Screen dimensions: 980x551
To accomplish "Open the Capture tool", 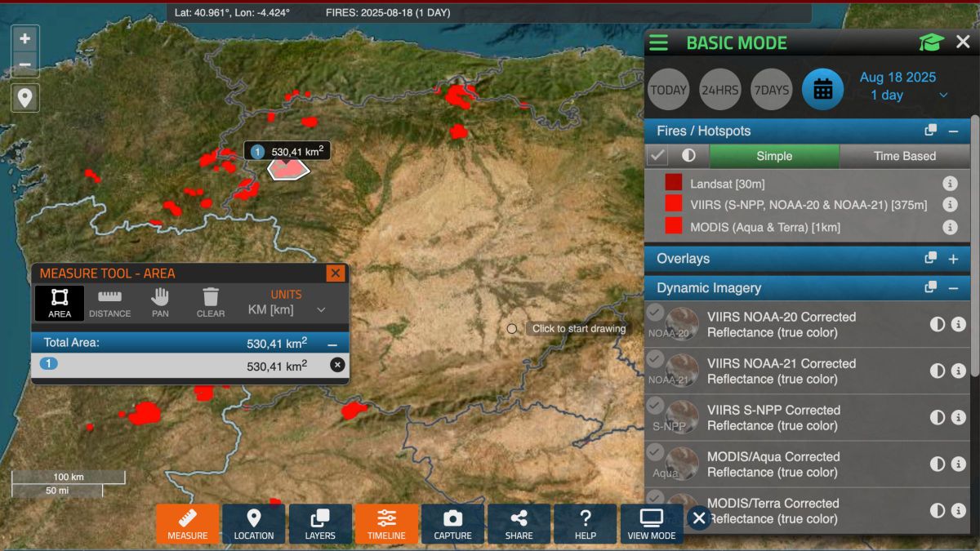I will pos(452,523).
